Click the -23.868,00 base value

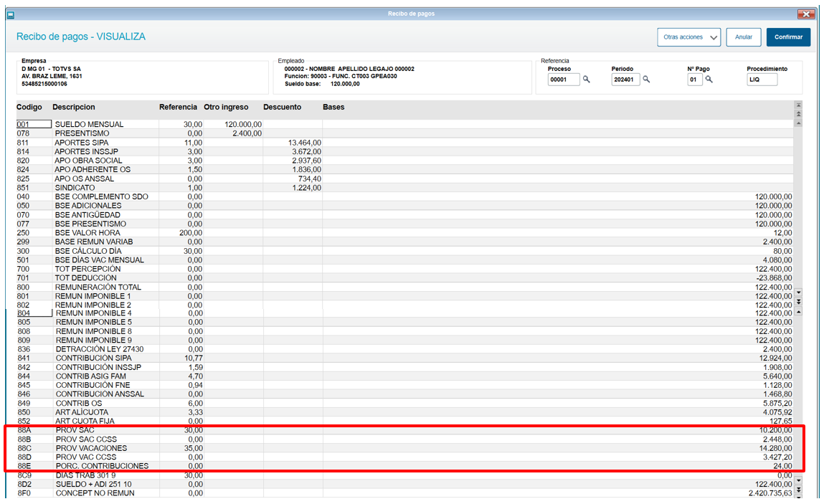(774, 278)
